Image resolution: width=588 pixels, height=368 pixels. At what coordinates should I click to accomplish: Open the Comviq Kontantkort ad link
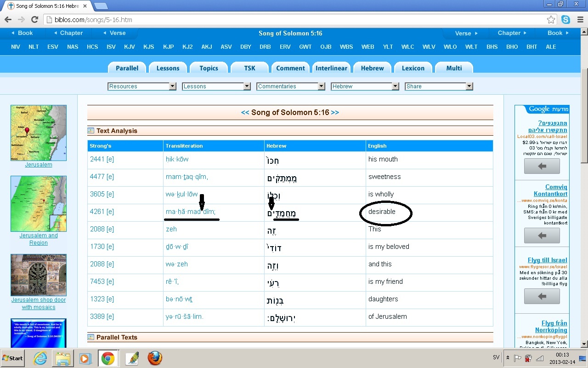click(x=550, y=190)
